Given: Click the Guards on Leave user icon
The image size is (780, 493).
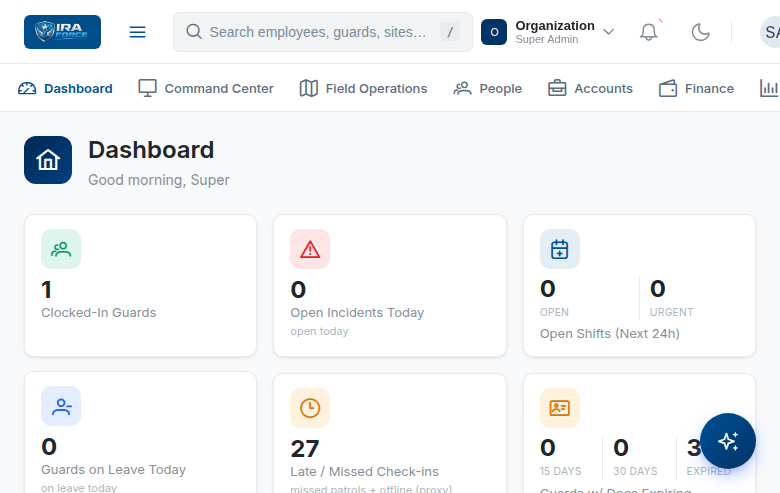Looking at the screenshot, I should coord(61,406).
